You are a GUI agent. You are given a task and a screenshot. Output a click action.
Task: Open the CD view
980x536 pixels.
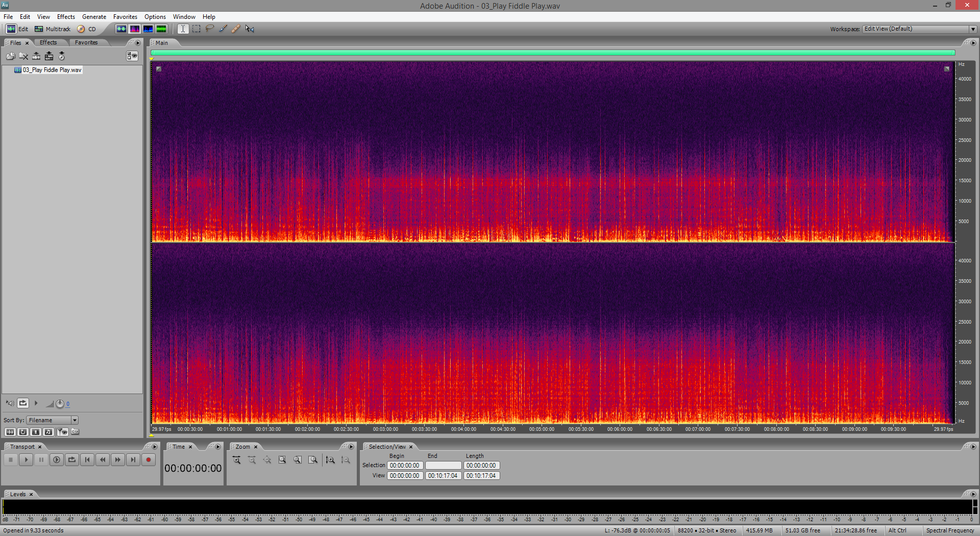pyautogui.click(x=86, y=29)
